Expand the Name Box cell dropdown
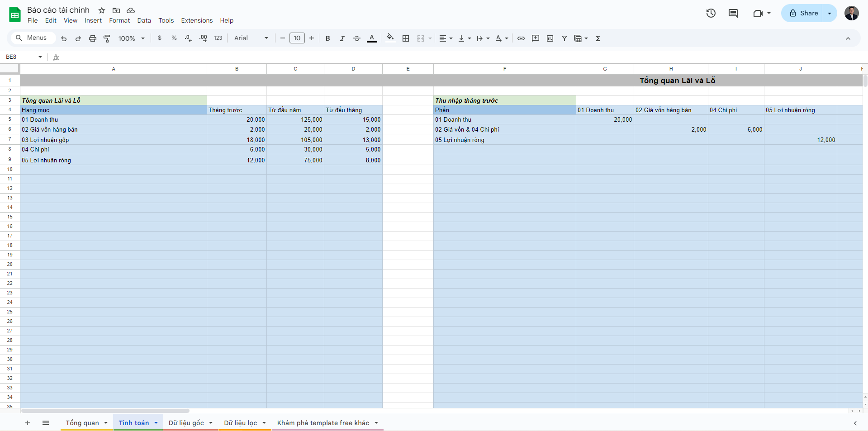The height and width of the screenshot is (431, 868). 40,57
